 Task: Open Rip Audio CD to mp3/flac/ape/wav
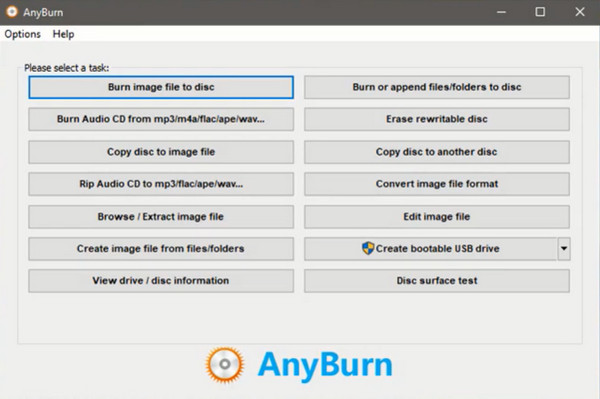point(161,184)
